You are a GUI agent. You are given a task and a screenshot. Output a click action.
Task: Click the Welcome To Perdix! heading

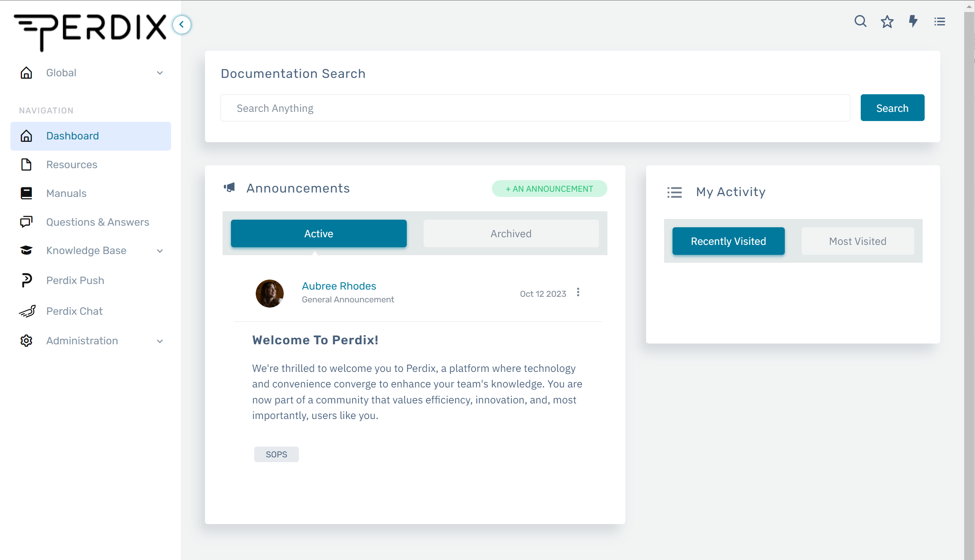tap(315, 340)
